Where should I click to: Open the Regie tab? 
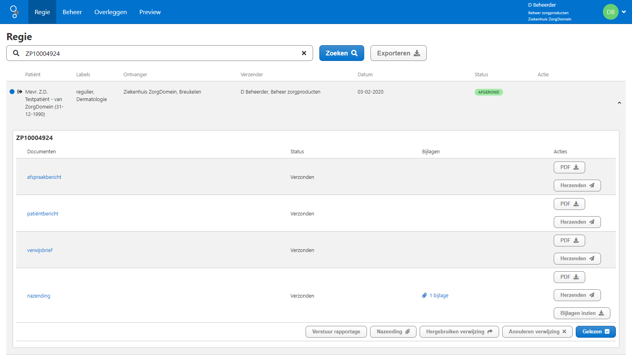42,12
